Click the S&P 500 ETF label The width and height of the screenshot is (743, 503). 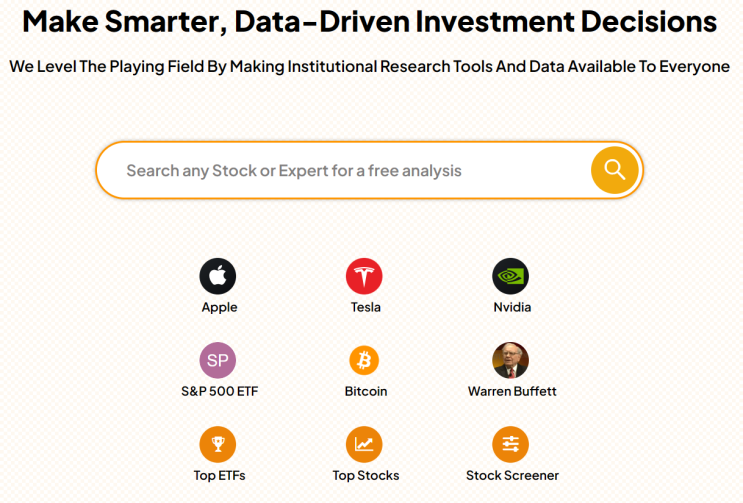pos(219,391)
